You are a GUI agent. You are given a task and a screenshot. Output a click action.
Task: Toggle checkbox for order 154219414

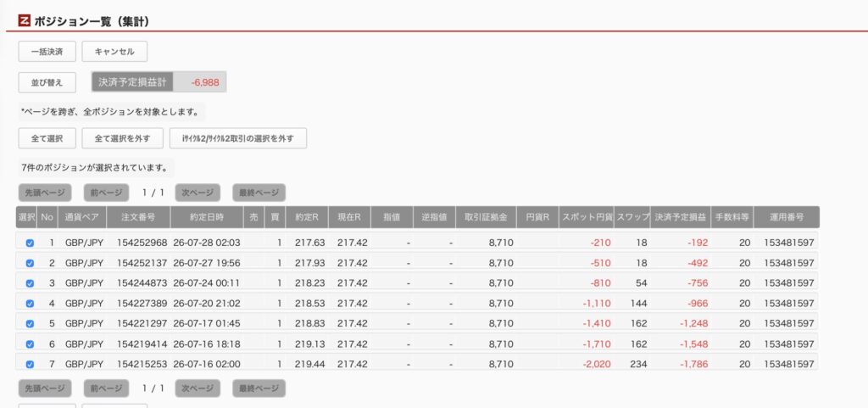coord(30,344)
